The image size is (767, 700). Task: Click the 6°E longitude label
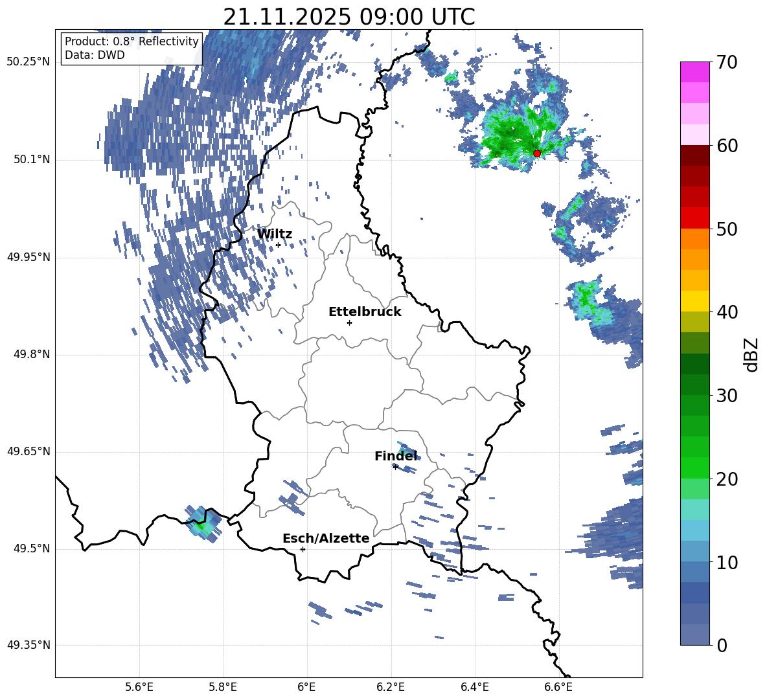[x=306, y=687]
